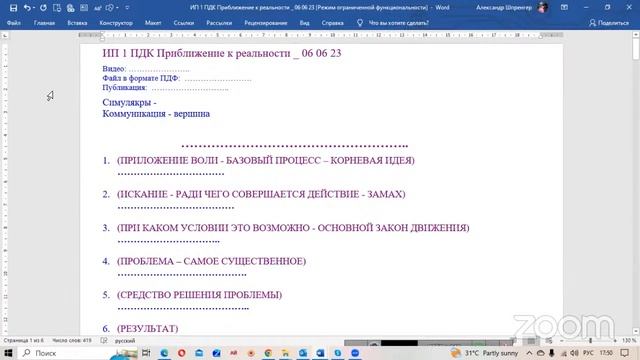Repeat last action with the Redo icon
640x360 pixels.
click(x=43, y=8)
